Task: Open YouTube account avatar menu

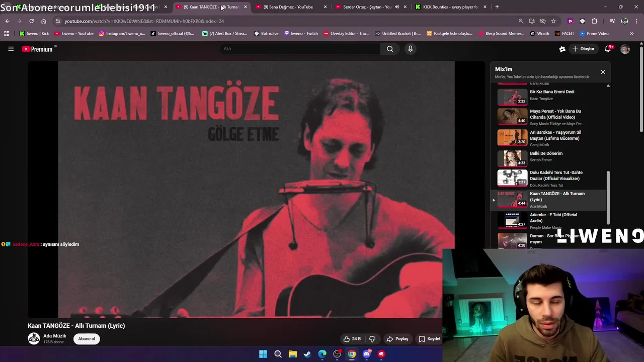Action: coord(625,49)
